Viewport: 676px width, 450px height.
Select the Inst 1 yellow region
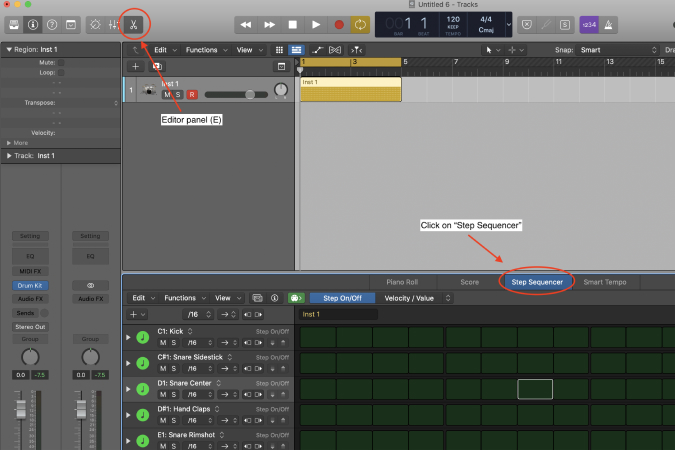(351, 90)
